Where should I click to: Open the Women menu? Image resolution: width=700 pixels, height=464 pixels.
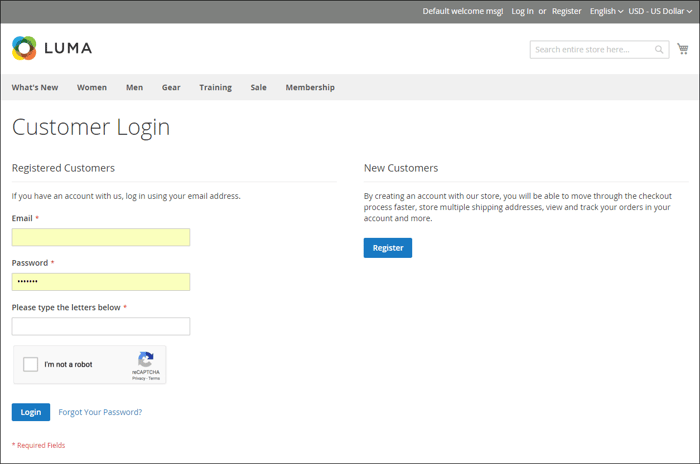click(92, 87)
